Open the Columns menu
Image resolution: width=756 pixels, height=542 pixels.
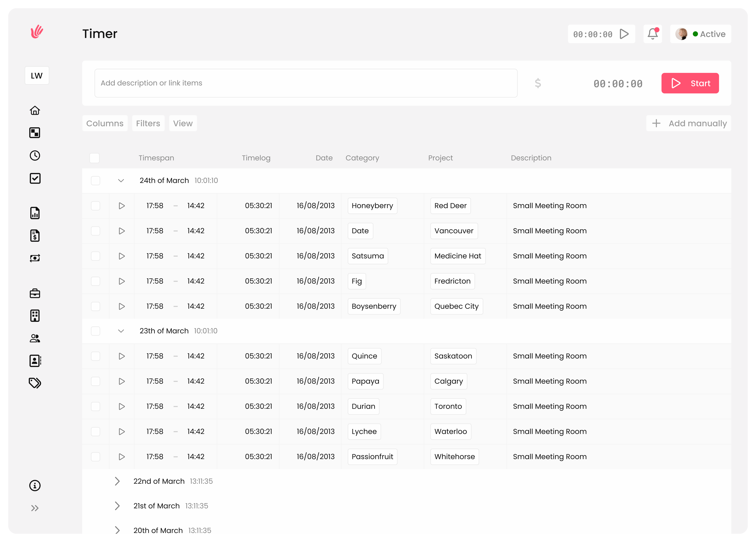click(x=105, y=123)
